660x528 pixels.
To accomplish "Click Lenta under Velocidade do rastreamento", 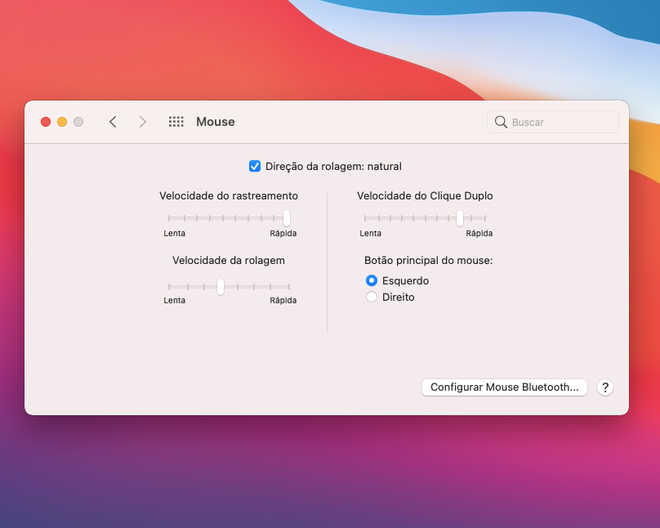I will [x=174, y=233].
